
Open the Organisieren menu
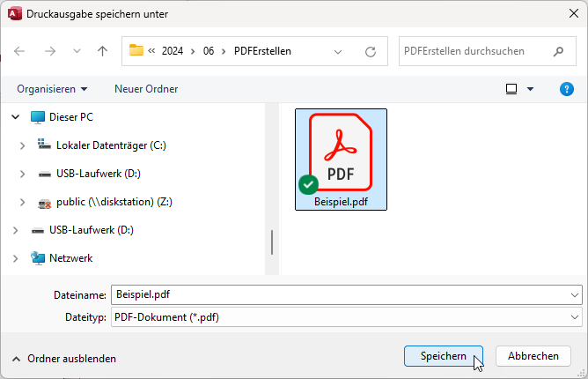click(x=52, y=89)
